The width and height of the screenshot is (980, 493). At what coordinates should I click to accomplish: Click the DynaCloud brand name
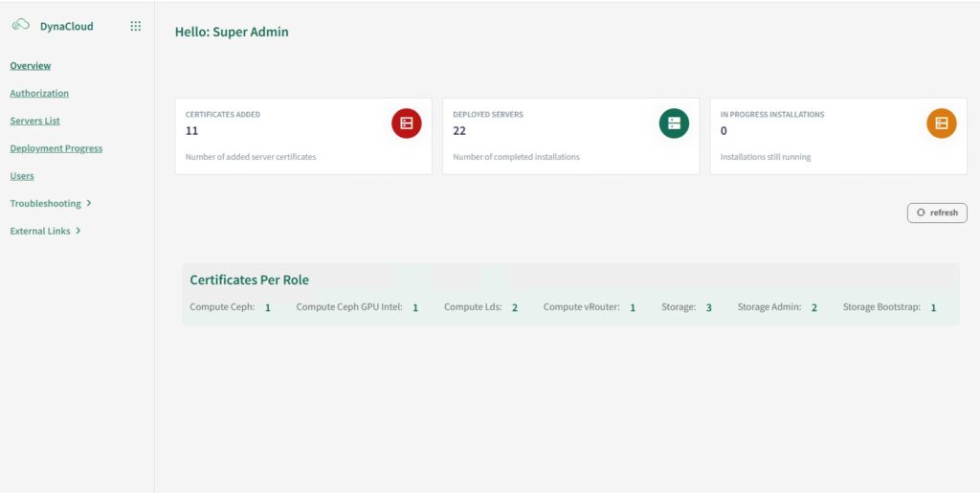(67, 27)
